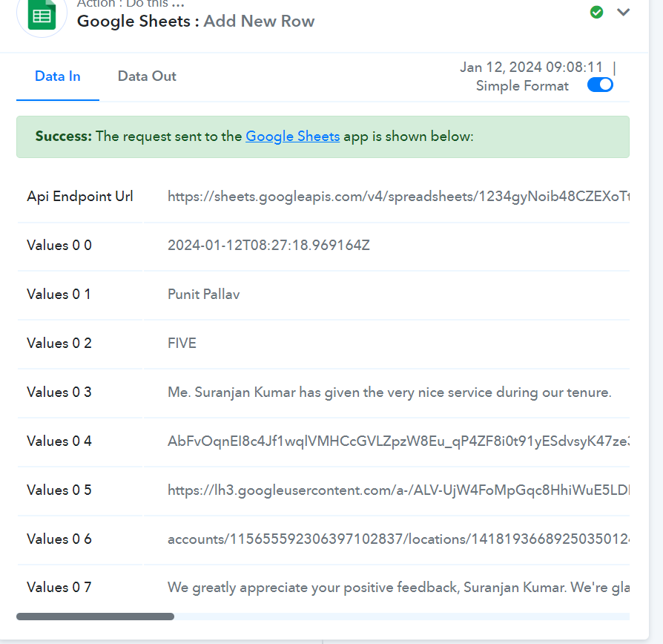Click the Api Endpoint Url value

[398, 197]
